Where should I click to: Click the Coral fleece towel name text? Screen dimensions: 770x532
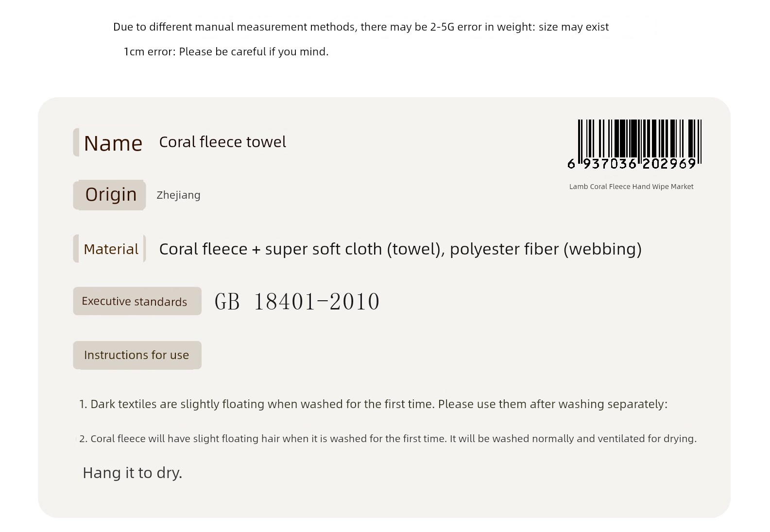pyautogui.click(x=222, y=142)
